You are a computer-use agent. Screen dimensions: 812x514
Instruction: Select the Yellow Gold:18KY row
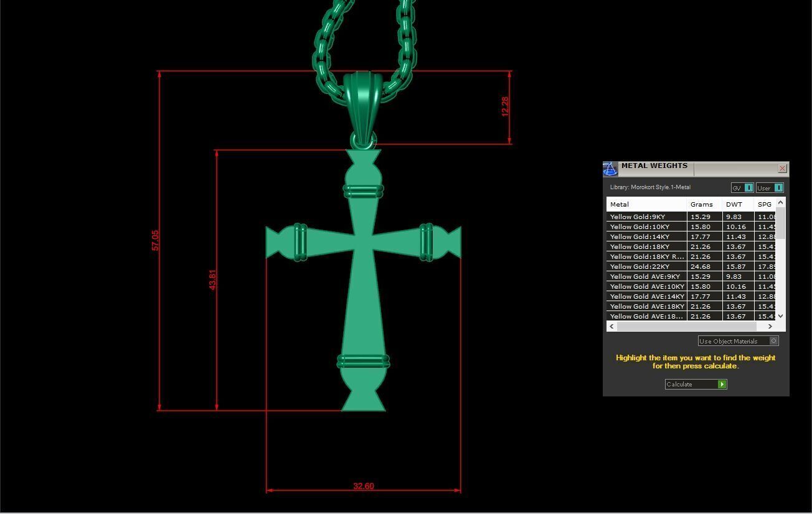691,246
